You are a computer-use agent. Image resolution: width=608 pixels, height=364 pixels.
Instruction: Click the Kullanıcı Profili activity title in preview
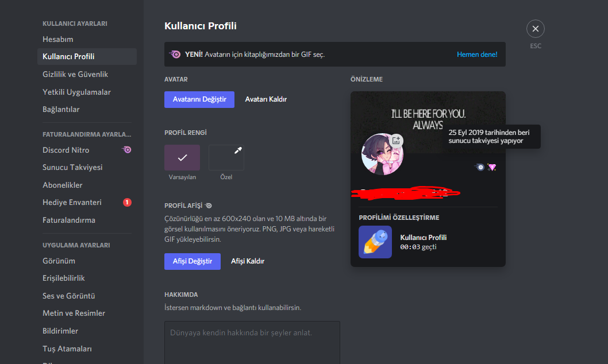coord(424,237)
